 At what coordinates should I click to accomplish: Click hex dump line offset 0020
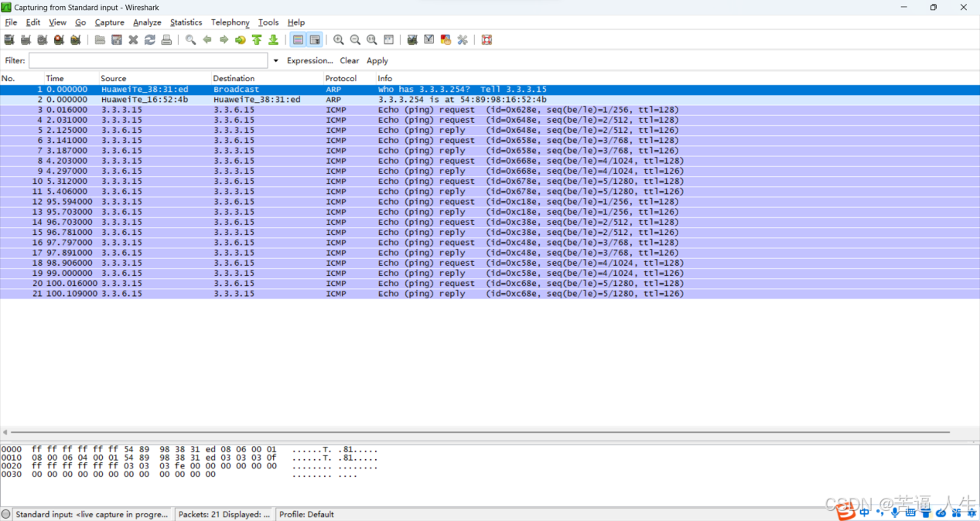click(x=190, y=466)
